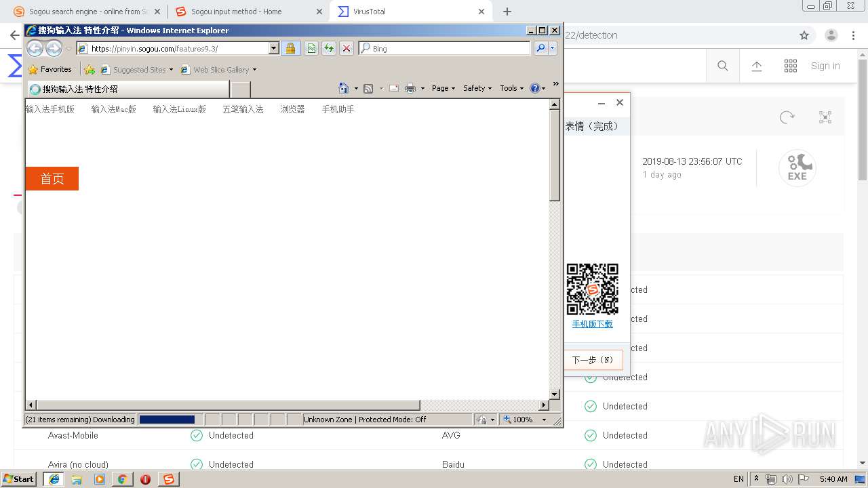
Task: Click volume speaker icon in system tray
Action: 787,479
